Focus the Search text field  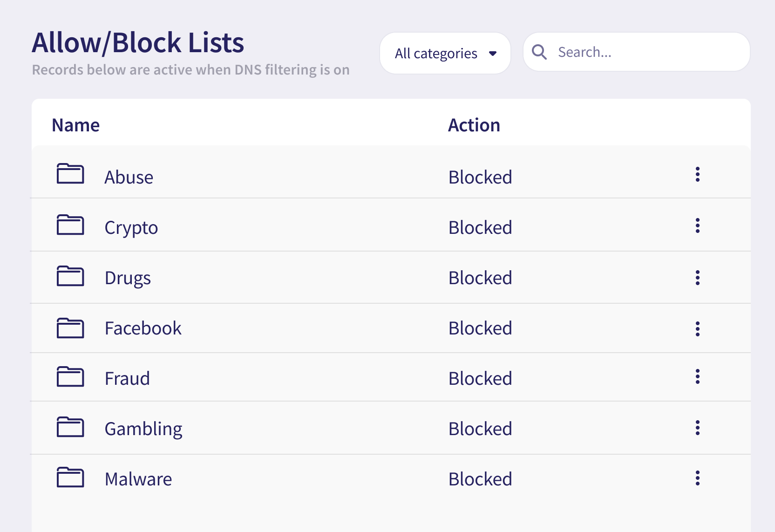647,52
